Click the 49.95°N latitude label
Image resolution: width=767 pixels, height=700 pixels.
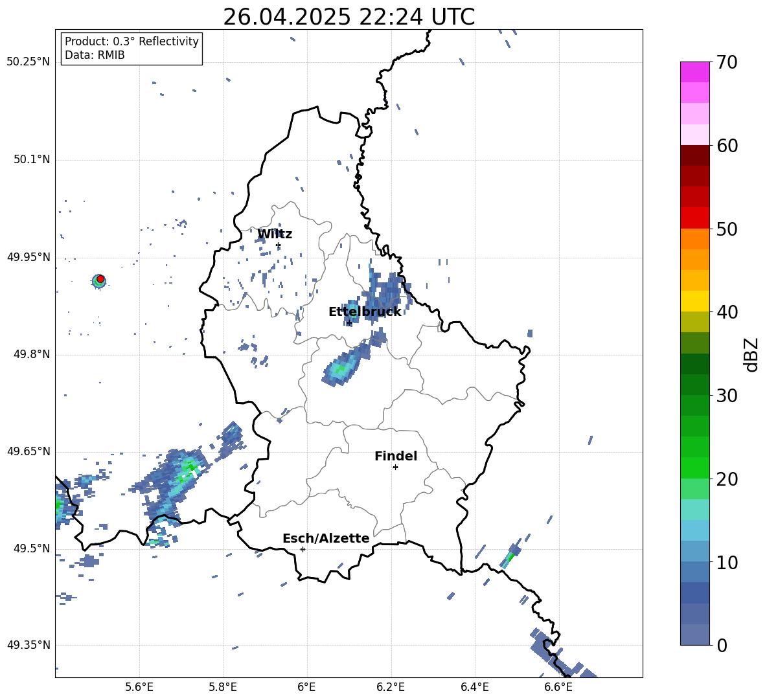(29, 256)
